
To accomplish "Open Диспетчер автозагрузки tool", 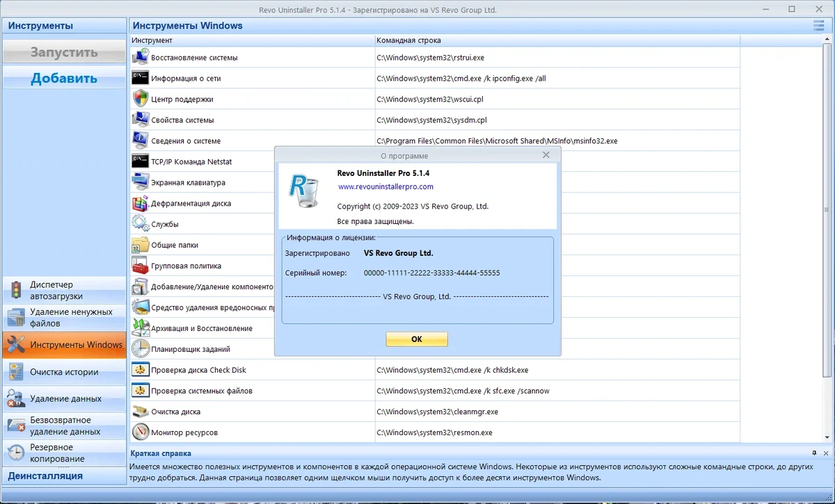I will tap(64, 291).
